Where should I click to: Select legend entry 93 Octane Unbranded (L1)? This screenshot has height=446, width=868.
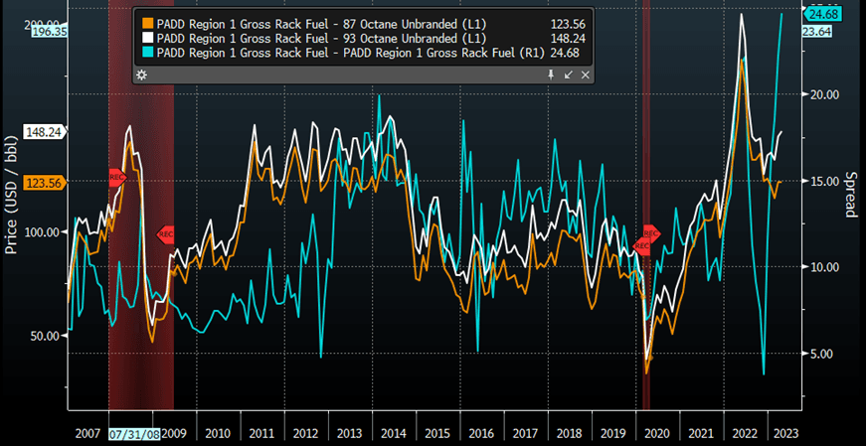click(321, 38)
